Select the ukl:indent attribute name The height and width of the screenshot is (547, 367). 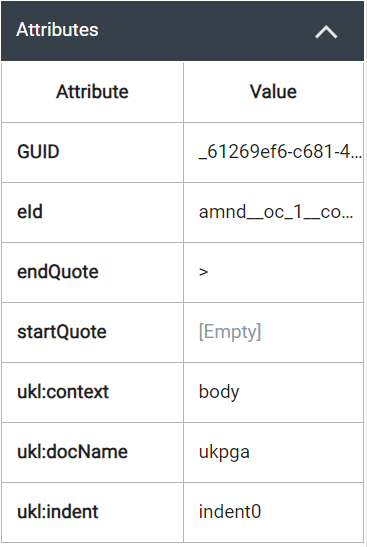(58, 512)
